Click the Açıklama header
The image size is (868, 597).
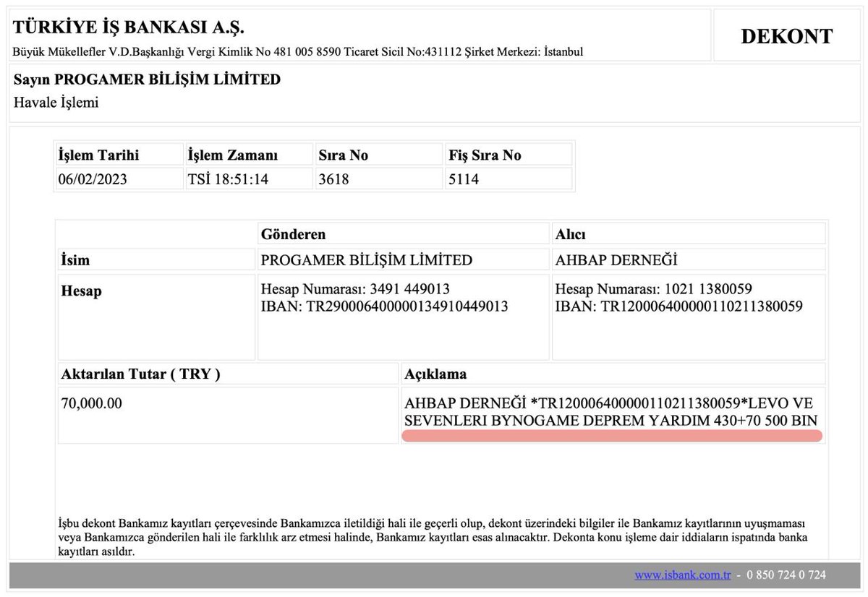click(x=613, y=374)
